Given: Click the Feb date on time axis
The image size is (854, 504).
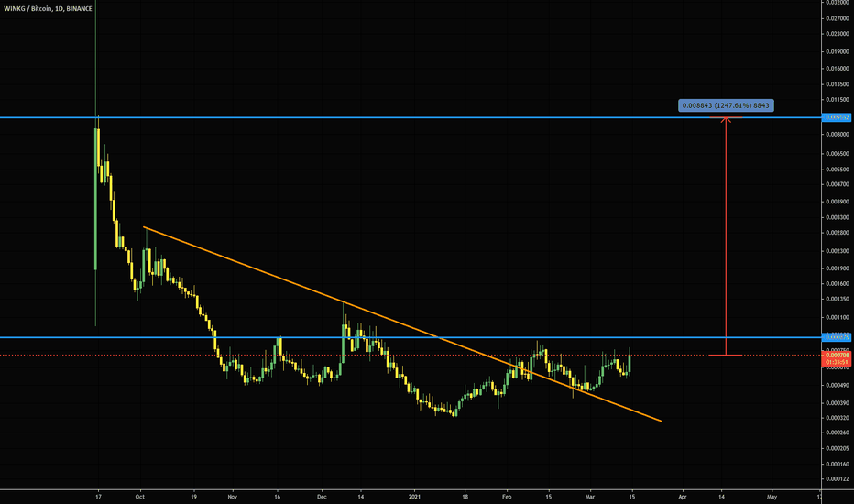Looking at the screenshot, I should (507, 497).
